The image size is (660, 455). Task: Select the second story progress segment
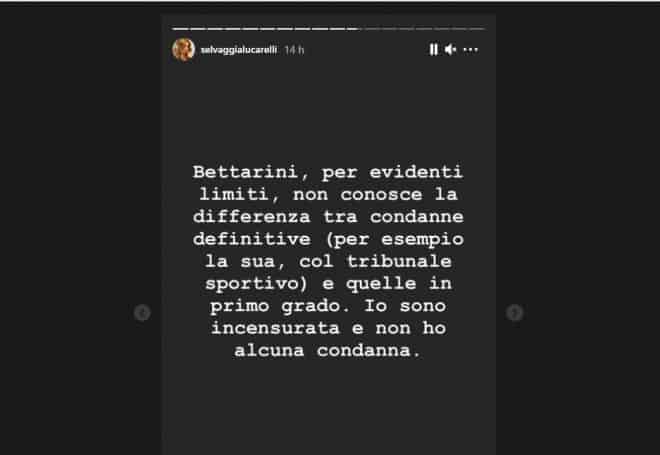[x=198, y=29]
